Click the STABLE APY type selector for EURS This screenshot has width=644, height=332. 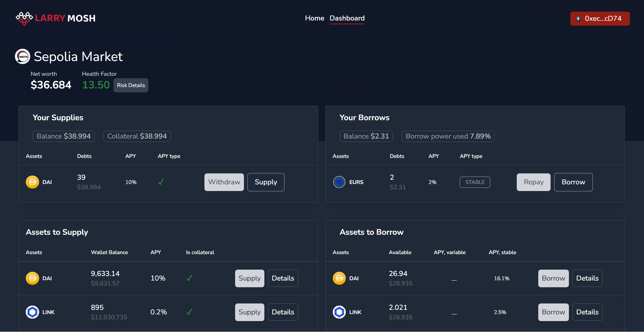[475, 182]
